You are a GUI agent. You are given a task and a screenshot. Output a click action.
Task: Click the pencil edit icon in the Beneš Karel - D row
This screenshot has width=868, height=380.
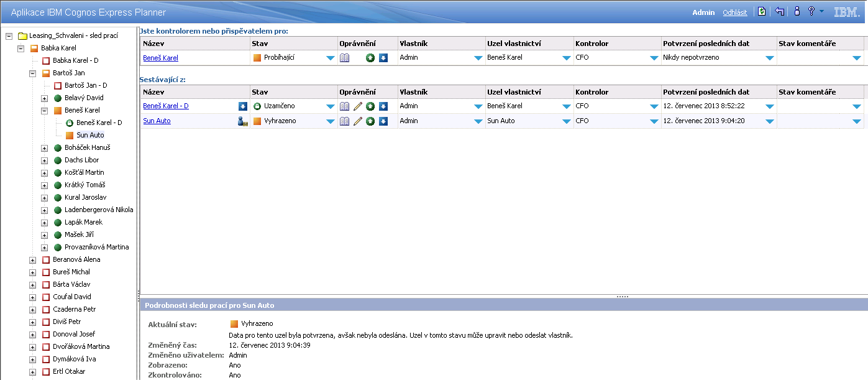[x=358, y=106]
